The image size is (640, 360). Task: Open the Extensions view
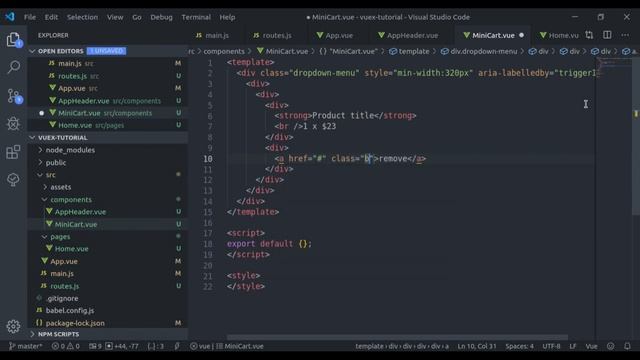(13, 152)
